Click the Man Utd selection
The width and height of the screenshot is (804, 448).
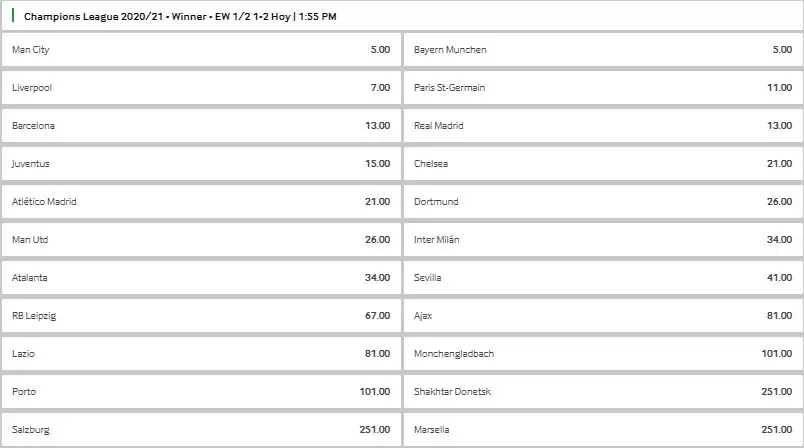click(200, 239)
